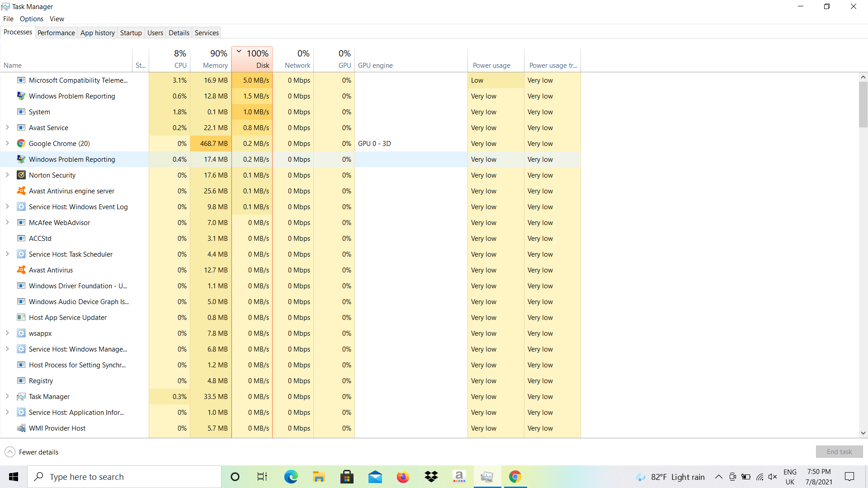Select the Avast Service process icon
This screenshot has height=488, width=868.
tap(21, 128)
